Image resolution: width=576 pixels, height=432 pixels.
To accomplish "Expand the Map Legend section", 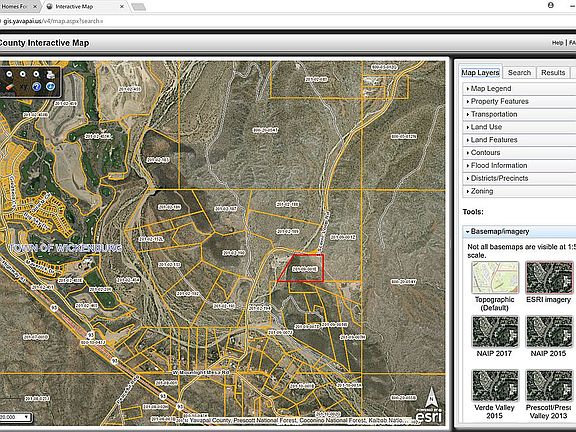I will click(x=519, y=89).
